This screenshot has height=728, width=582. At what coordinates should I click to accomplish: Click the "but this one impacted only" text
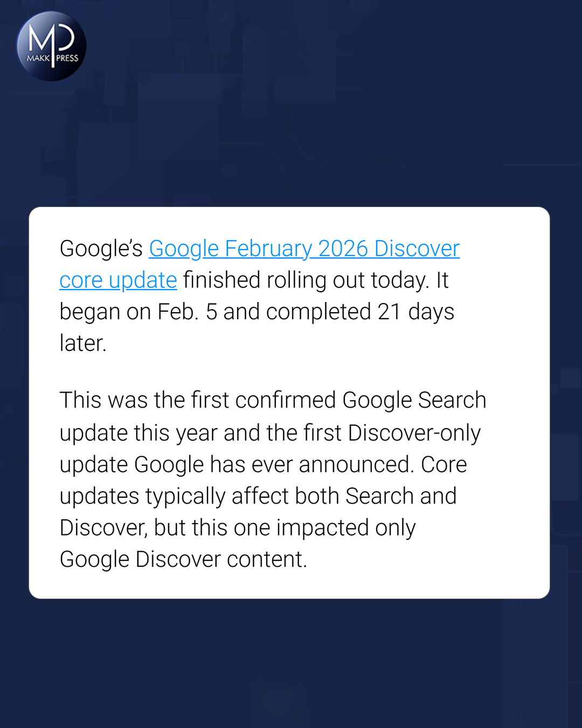pos(285,528)
